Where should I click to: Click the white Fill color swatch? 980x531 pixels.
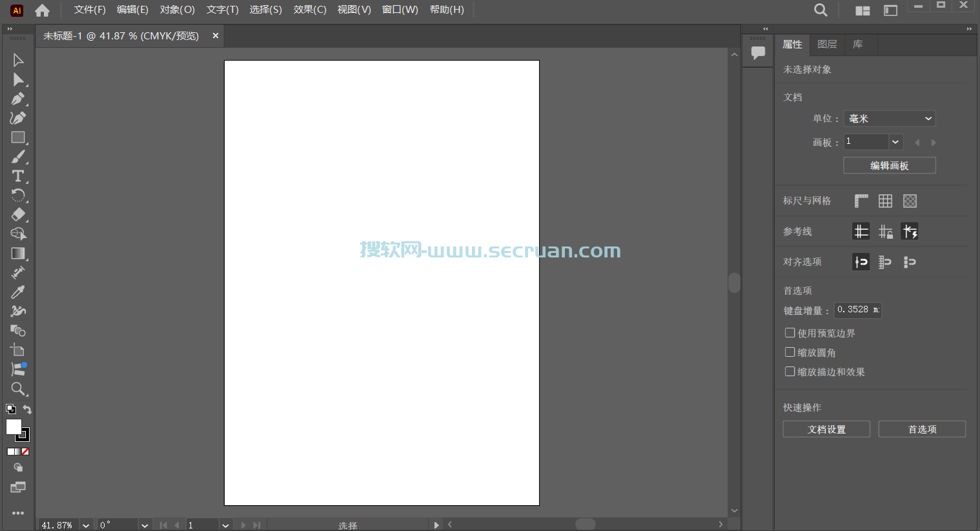14,427
